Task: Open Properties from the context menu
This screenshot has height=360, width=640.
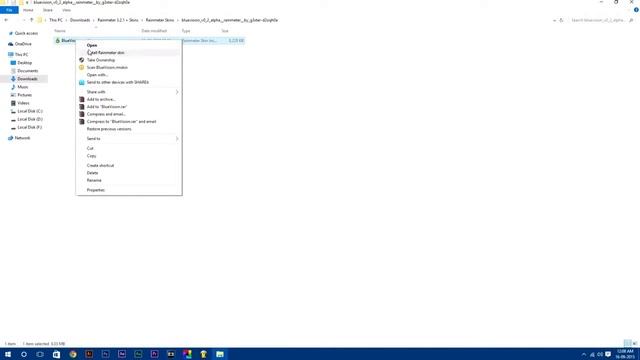Action: [x=96, y=190]
